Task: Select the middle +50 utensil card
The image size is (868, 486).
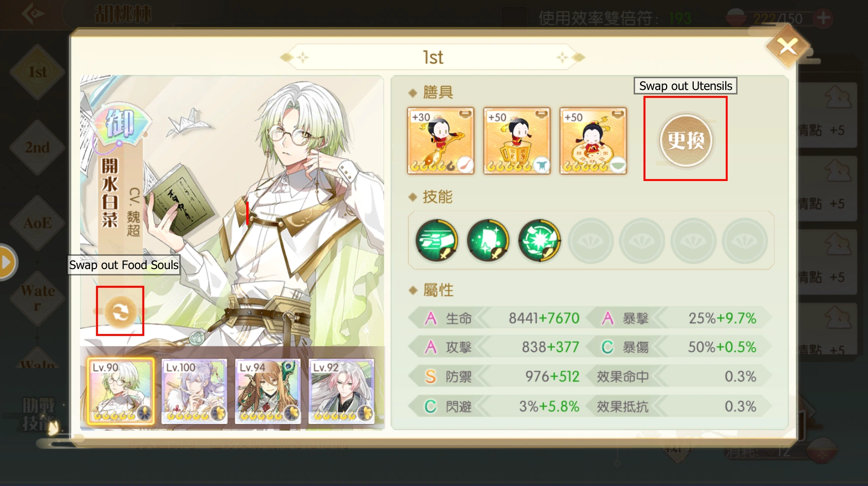Action: [517, 141]
